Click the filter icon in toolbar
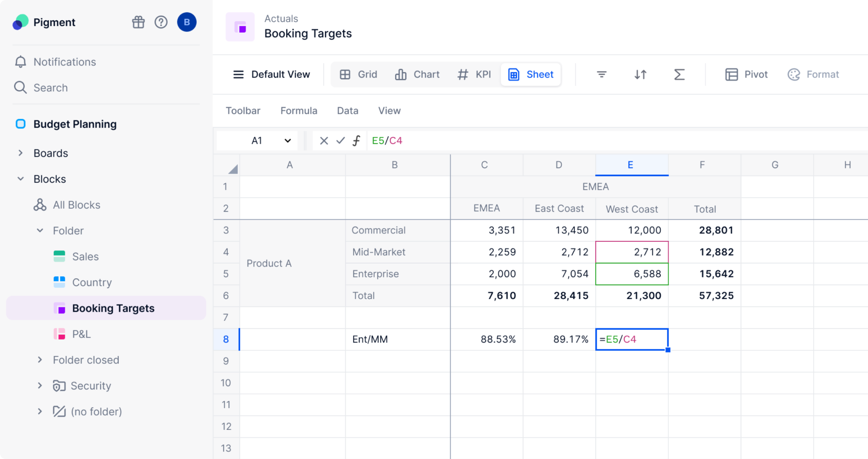Screen dimensions: 868x459 pos(601,75)
